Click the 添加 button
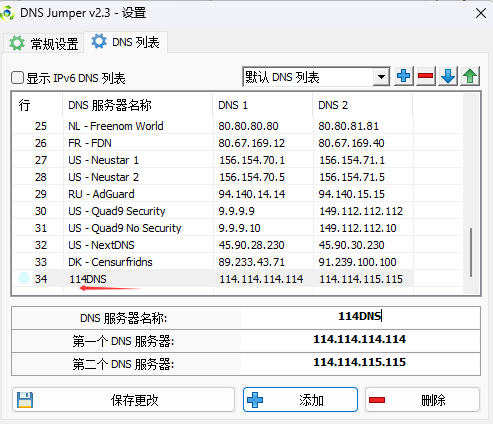 [x=300, y=400]
